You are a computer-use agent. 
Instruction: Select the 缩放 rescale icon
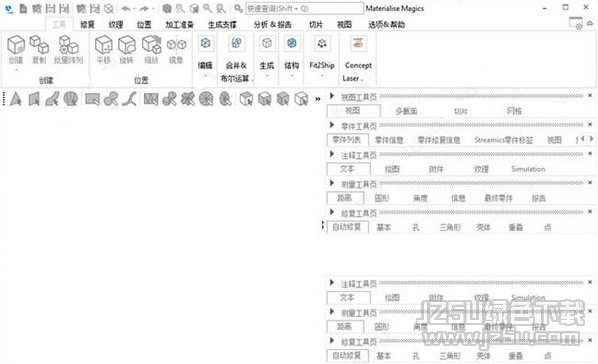click(x=151, y=45)
